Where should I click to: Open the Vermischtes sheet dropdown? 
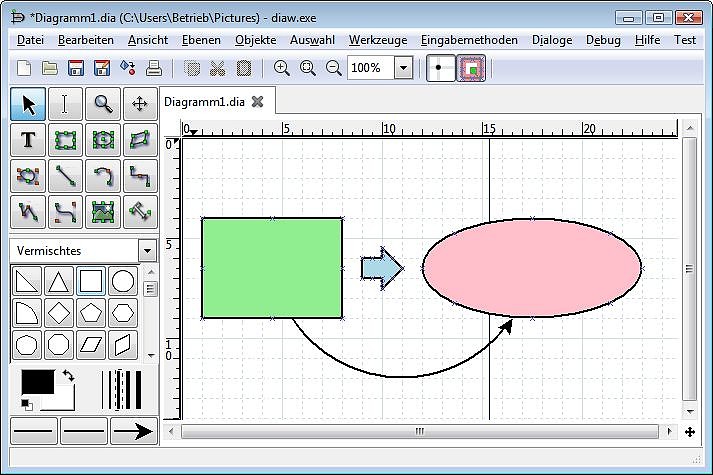[x=147, y=250]
